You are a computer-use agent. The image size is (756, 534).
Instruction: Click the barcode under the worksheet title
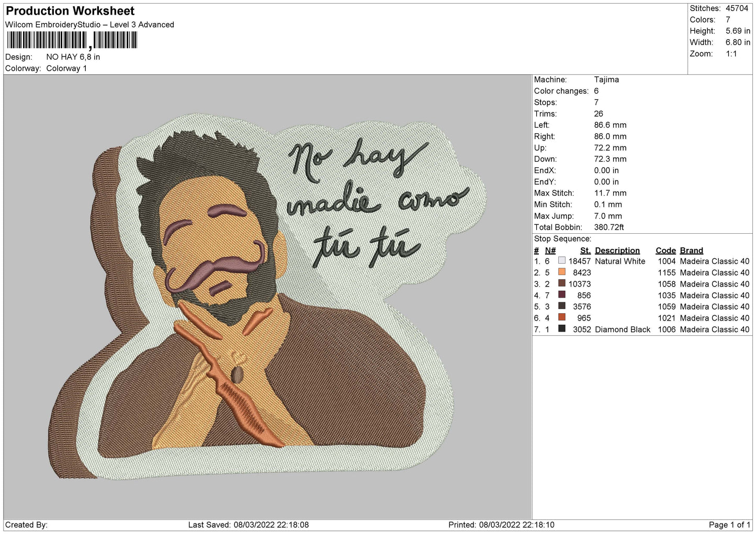pyautogui.click(x=72, y=40)
